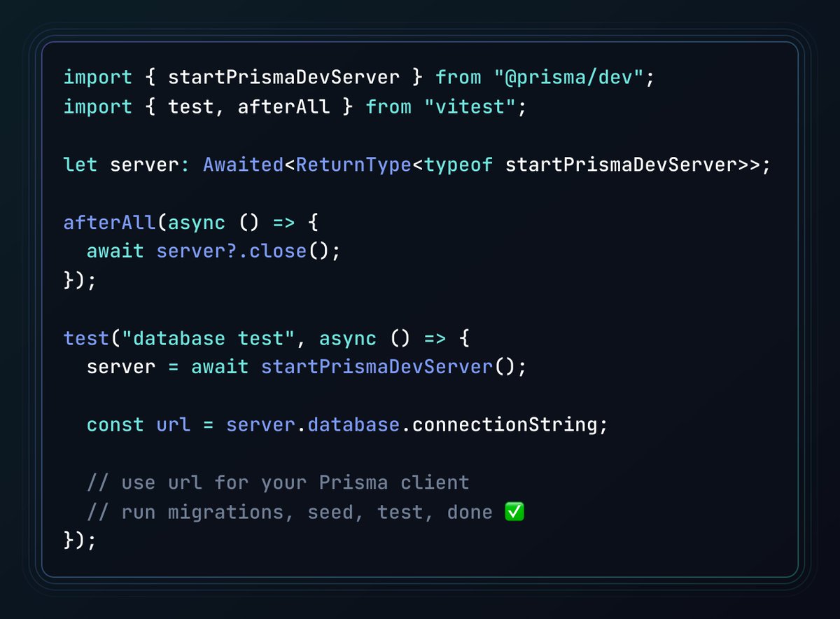Click the test function name

(x=85, y=338)
